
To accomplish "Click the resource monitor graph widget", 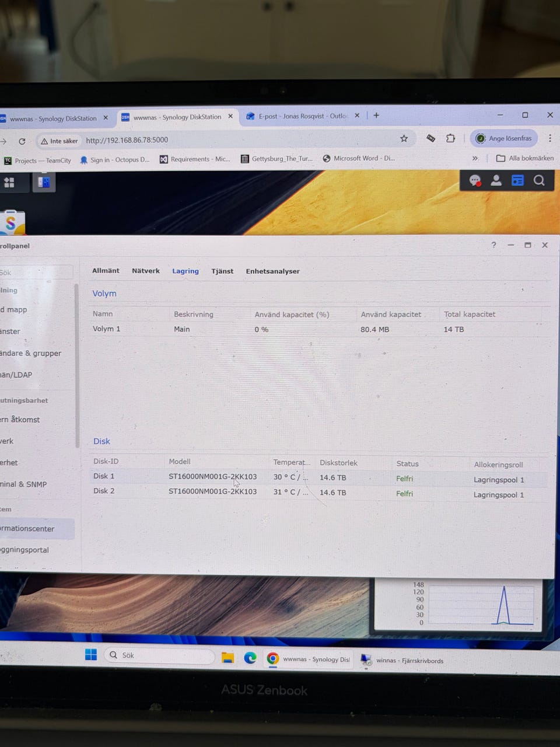I will [x=460, y=604].
